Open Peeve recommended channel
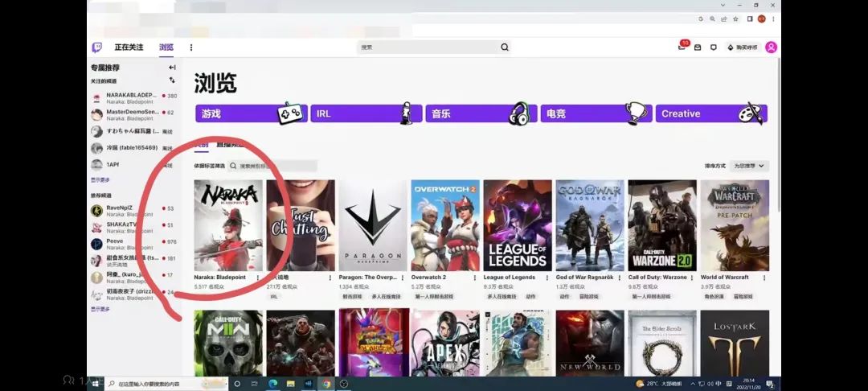The height and width of the screenshot is (391, 868). (x=134, y=245)
